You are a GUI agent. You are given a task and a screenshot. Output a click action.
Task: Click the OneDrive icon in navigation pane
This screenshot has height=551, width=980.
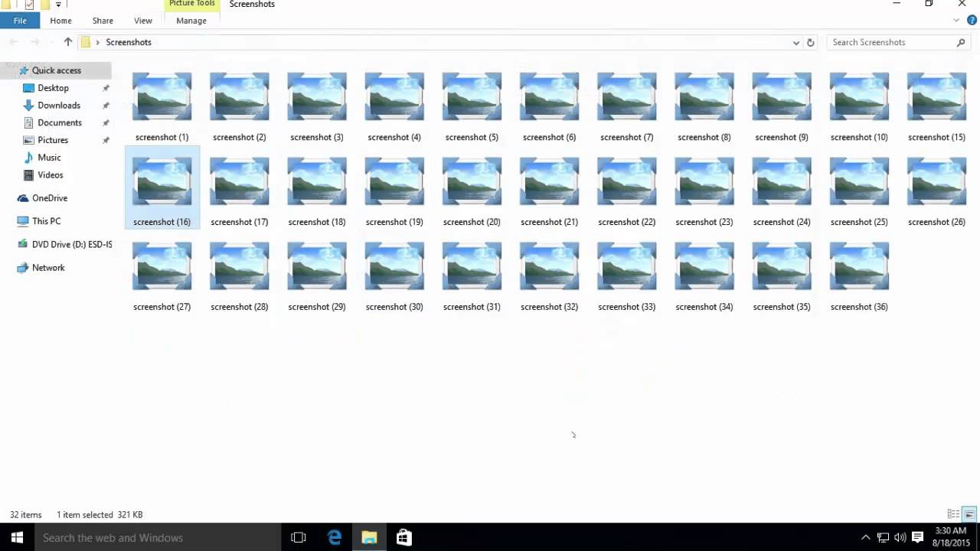[x=50, y=197]
